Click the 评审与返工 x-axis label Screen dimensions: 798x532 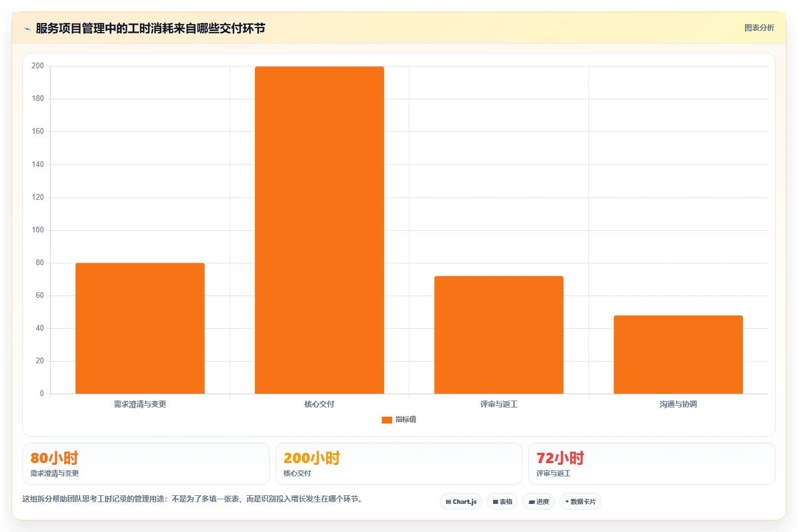point(499,404)
